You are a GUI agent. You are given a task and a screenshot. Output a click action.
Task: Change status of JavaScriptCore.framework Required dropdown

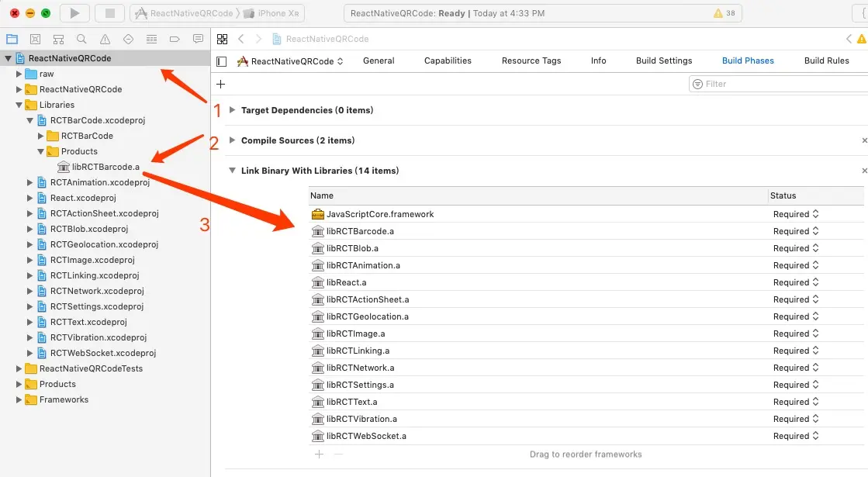coord(796,214)
